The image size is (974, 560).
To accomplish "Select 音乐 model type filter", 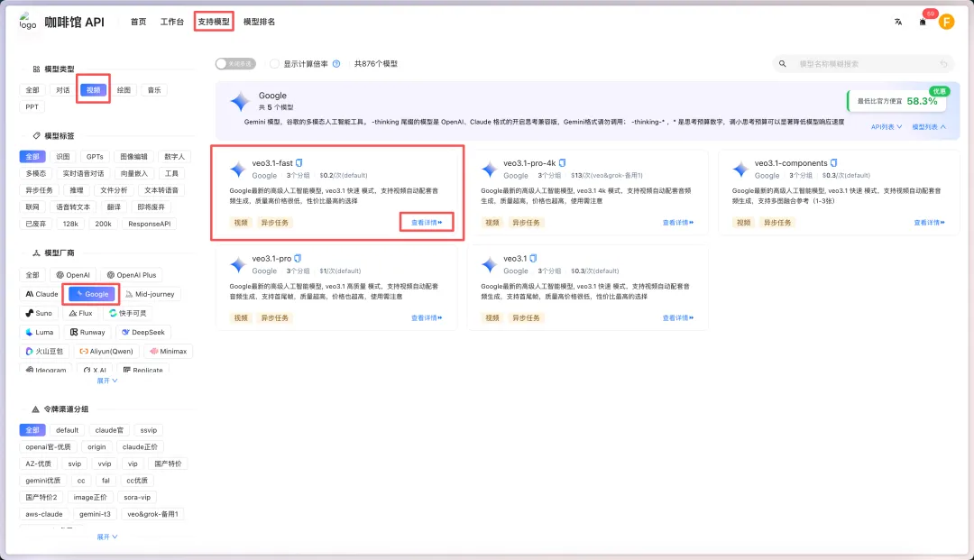I will click(x=154, y=90).
